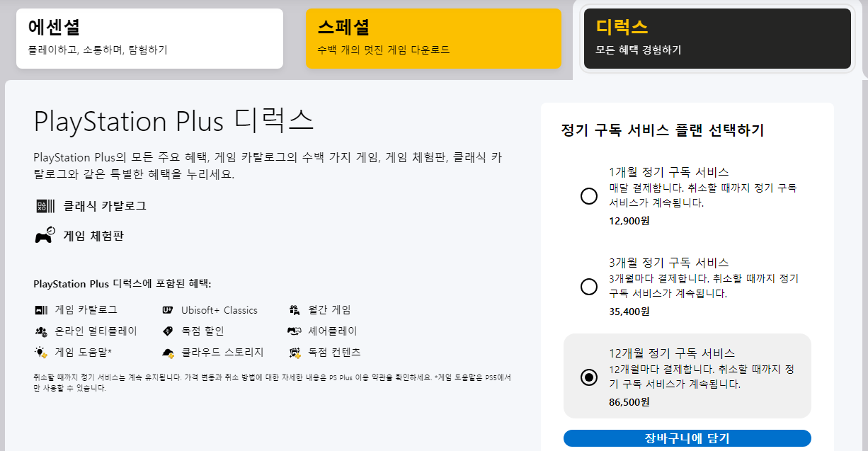
Task: Click the 셰어플레이 icon
Action: point(295,331)
